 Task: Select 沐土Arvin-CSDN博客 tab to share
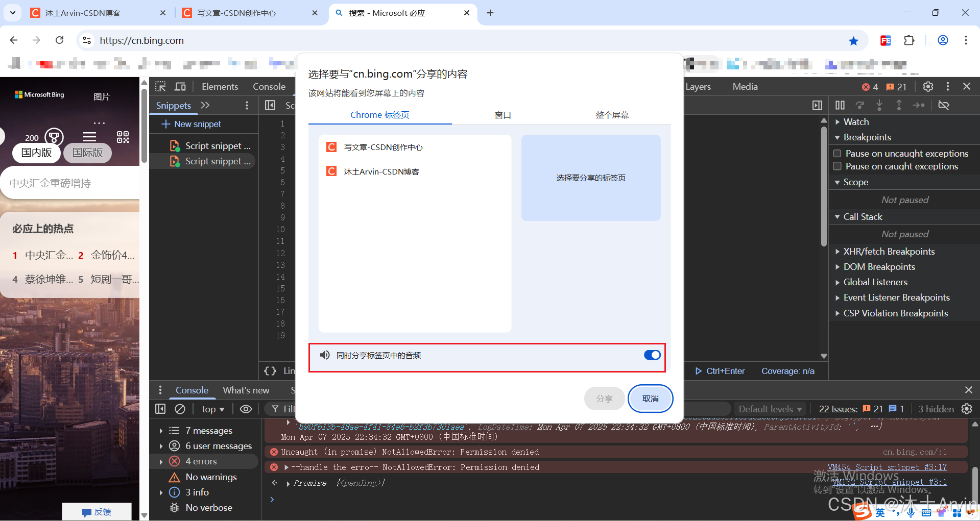click(415, 171)
